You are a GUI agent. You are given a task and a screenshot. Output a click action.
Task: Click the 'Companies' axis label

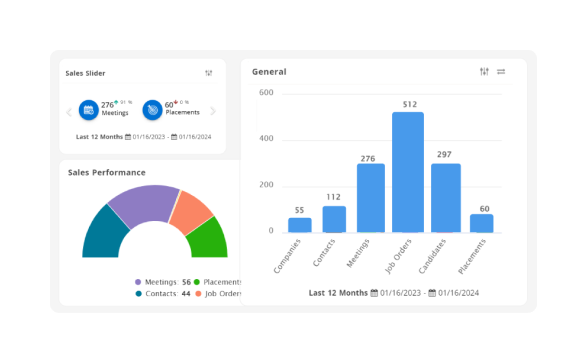(x=287, y=256)
